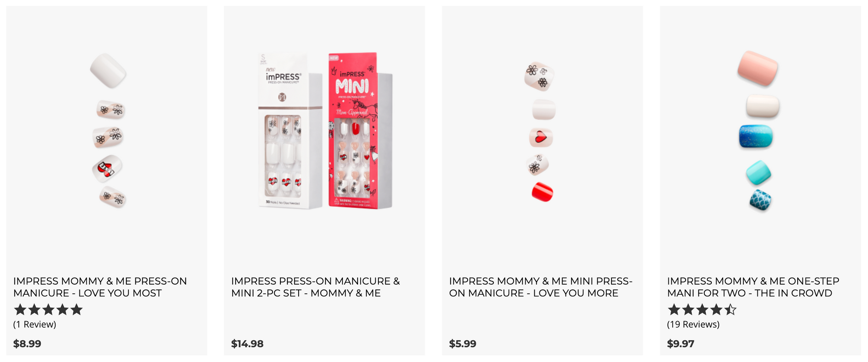This screenshot has height=362, width=868.
Task: Select the $5.99 price label
Action: pyautogui.click(x=463, y=344)
